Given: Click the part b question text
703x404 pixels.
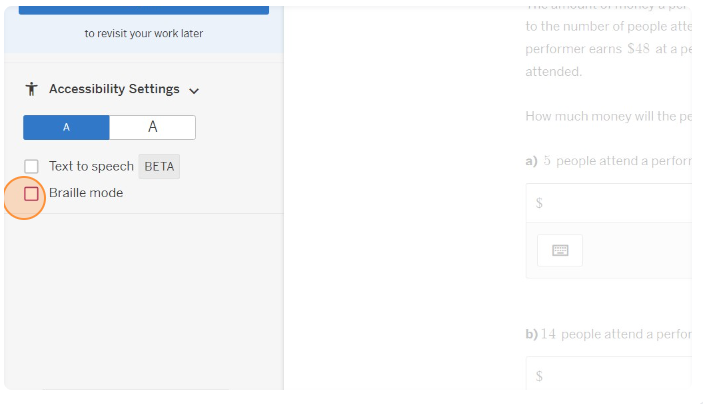Looking at the screenshot, I should pos(615,334).
